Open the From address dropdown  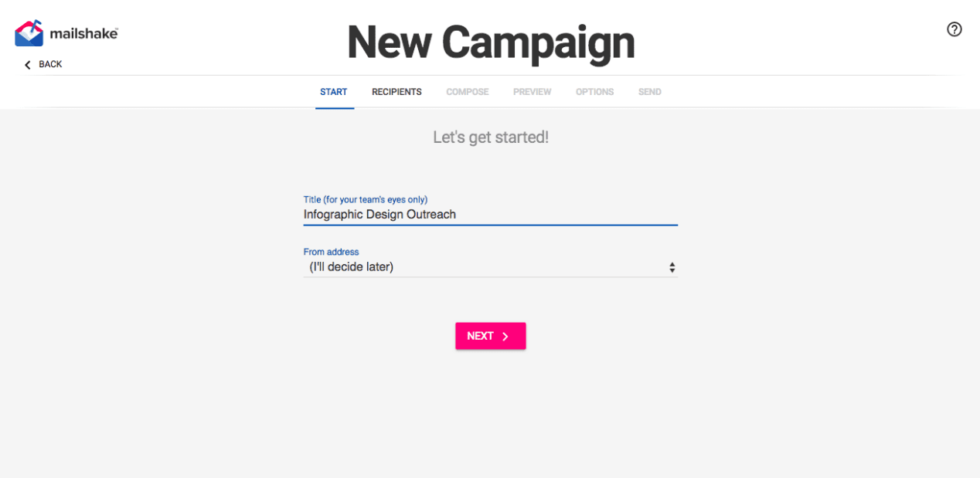click(490, 267)
